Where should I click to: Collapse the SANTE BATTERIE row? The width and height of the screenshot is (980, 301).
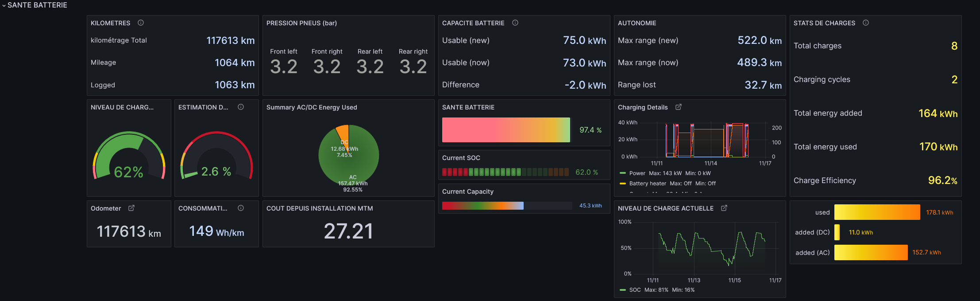click(x=35, y=5)
